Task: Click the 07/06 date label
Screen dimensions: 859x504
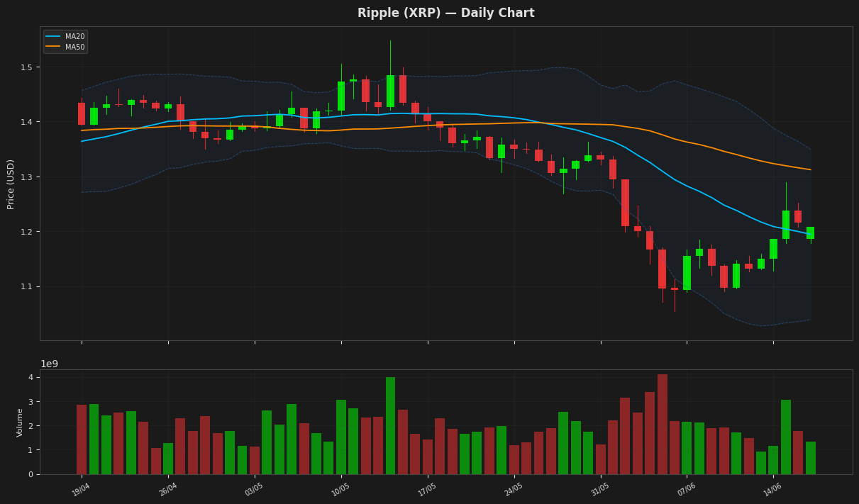Action: pos(686,489)
